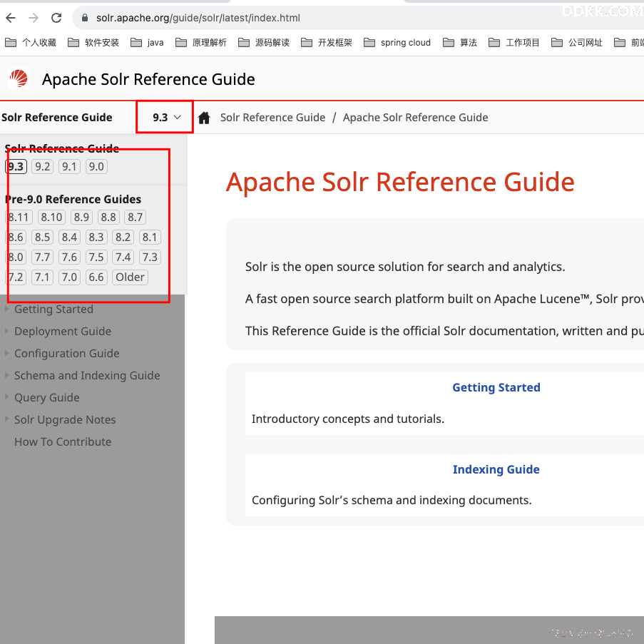The height and width of the screenshot is (644, 644).
Task: Select version 7.2 guide
Action: pos(16,277)
